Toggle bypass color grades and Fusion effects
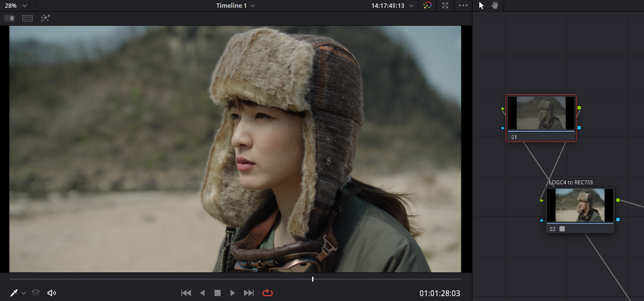Viewport: 644px width, 301px height. coord(427,6)
